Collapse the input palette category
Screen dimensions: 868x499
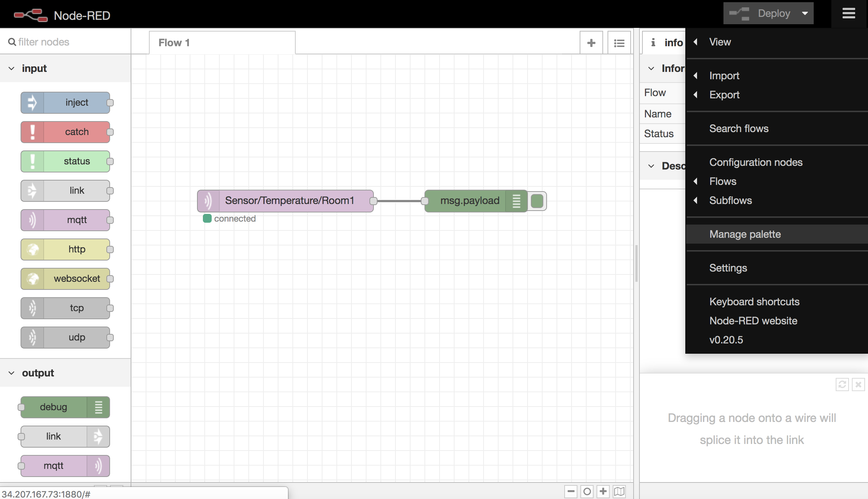(65, 69)
